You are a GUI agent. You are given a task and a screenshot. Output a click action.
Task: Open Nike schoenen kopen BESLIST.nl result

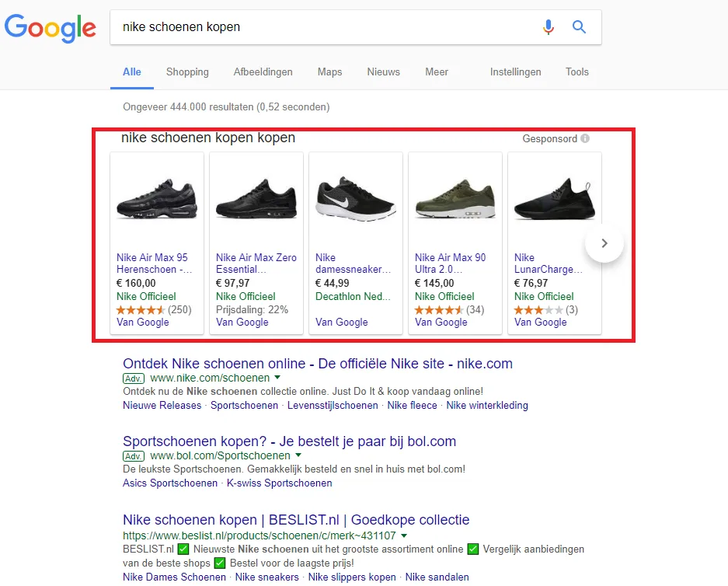point(296,520)
